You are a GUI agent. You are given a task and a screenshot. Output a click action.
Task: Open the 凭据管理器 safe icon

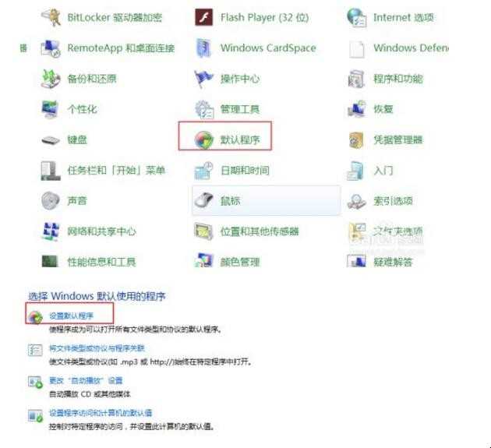(356, 140)
